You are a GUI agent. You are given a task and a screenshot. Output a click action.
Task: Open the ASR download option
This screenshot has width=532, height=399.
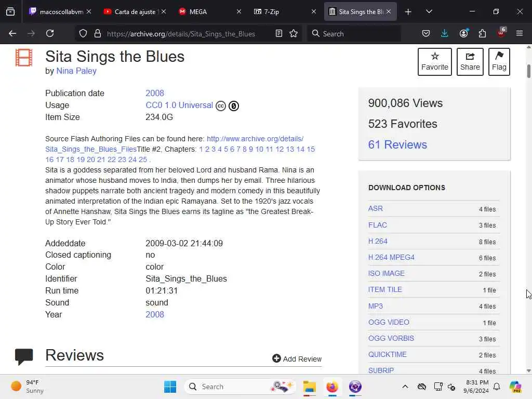click(x=375, y=208)
